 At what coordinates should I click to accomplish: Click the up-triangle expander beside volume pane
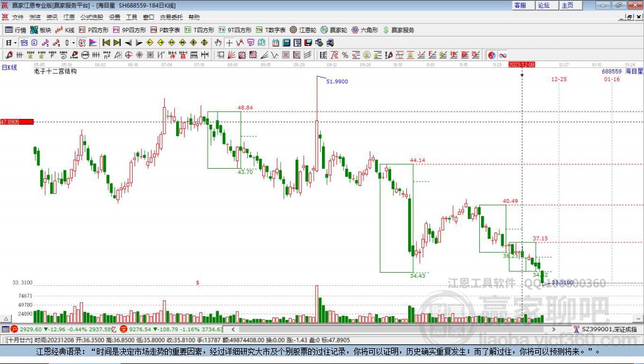tap(6, 319)
